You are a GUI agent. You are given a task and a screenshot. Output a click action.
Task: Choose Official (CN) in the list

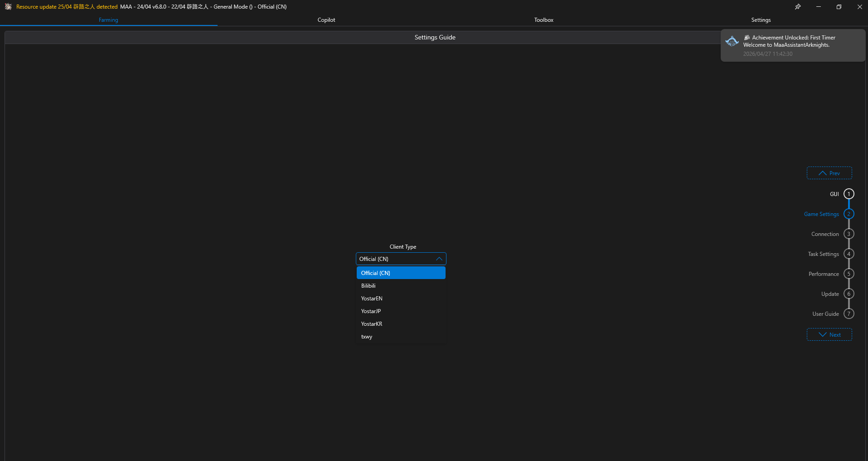401,273
